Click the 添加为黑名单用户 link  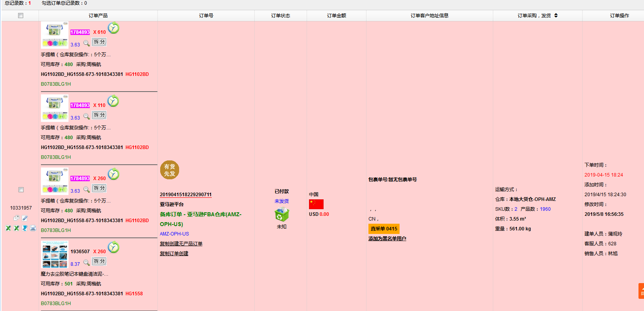click(387, 239)
